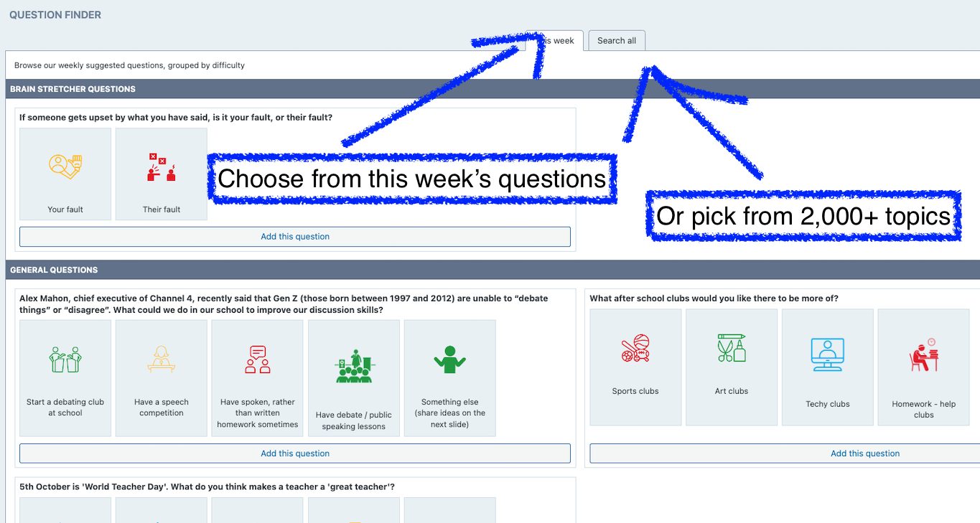Choose the 'Start a debating club' icon
The image size is (980, 523).
(x=65, y=359)
